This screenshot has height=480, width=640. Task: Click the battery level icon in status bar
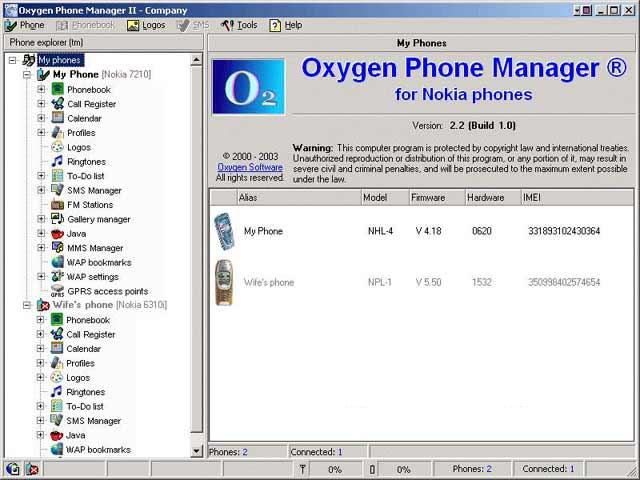point(372,469)
